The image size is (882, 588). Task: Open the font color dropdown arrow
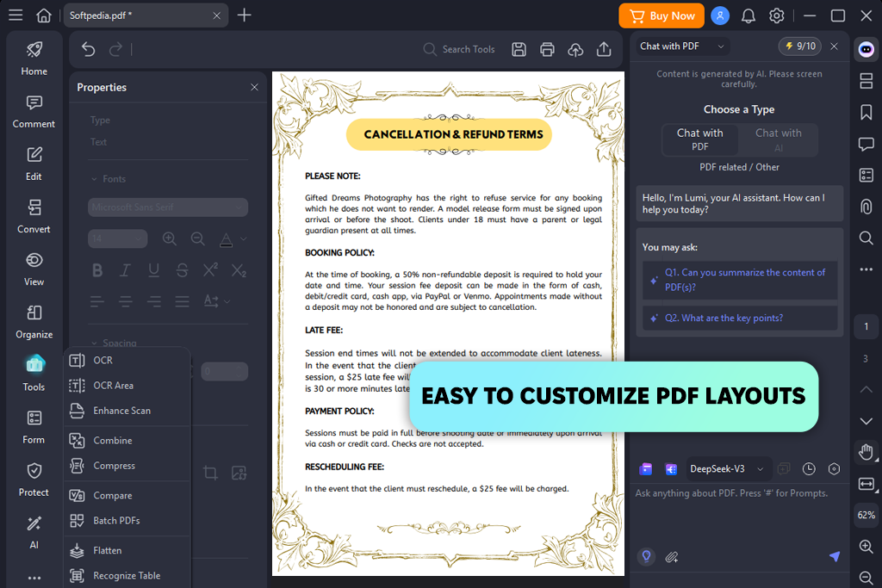coord(244,239)
